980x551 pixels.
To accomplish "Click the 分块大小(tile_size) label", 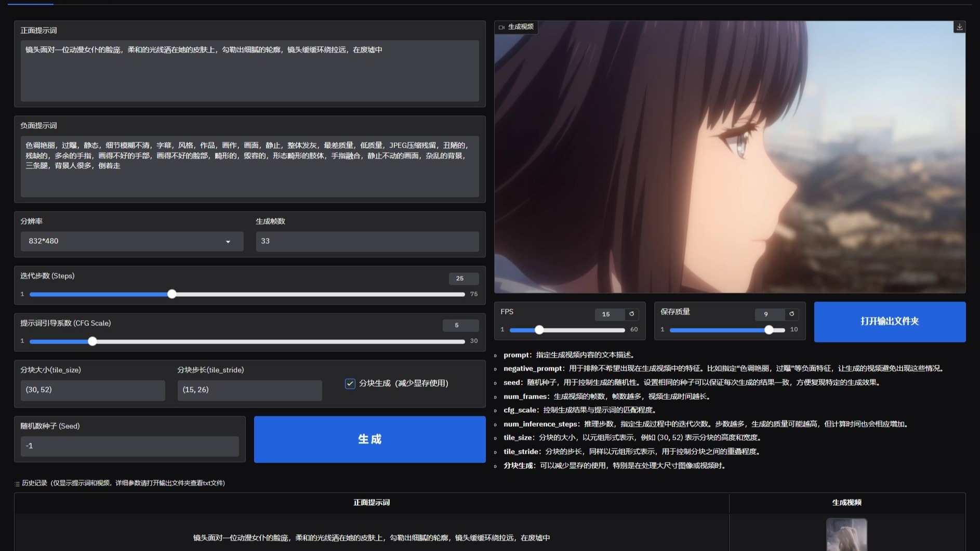I will 50,370.
